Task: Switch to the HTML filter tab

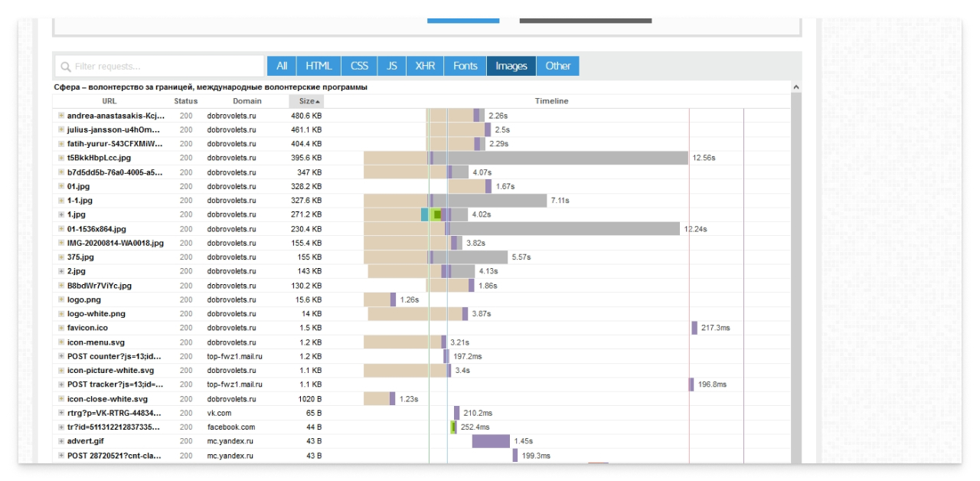Action: (318, 66)
